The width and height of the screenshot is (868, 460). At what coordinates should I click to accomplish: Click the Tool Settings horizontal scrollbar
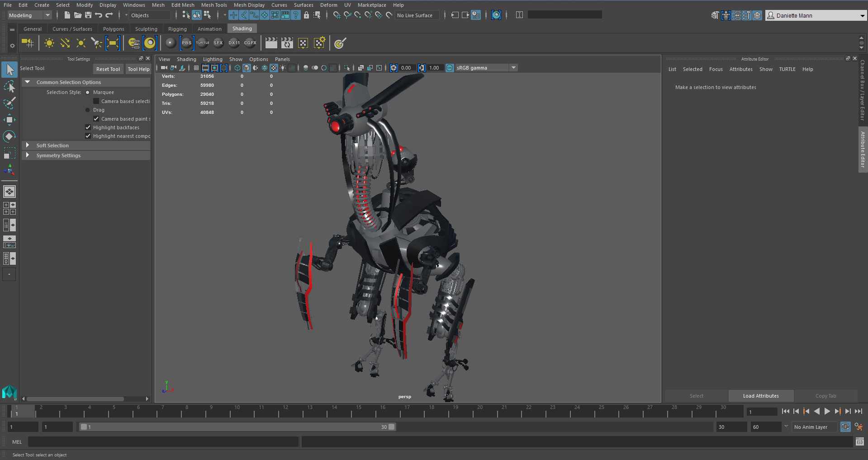[75, 399]
